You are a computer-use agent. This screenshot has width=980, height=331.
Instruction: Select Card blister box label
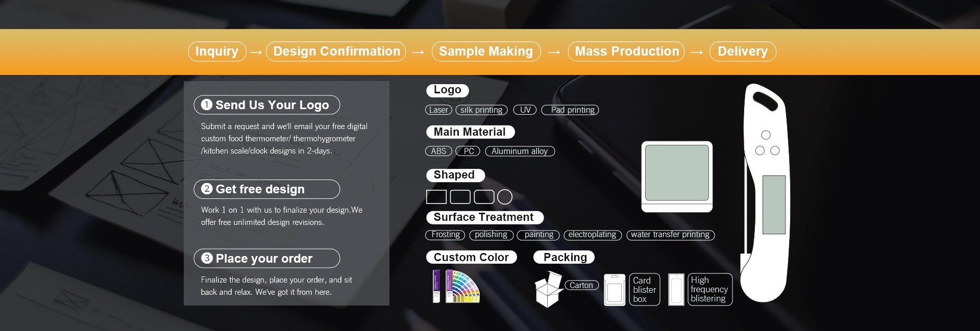[x=645, y=290]
